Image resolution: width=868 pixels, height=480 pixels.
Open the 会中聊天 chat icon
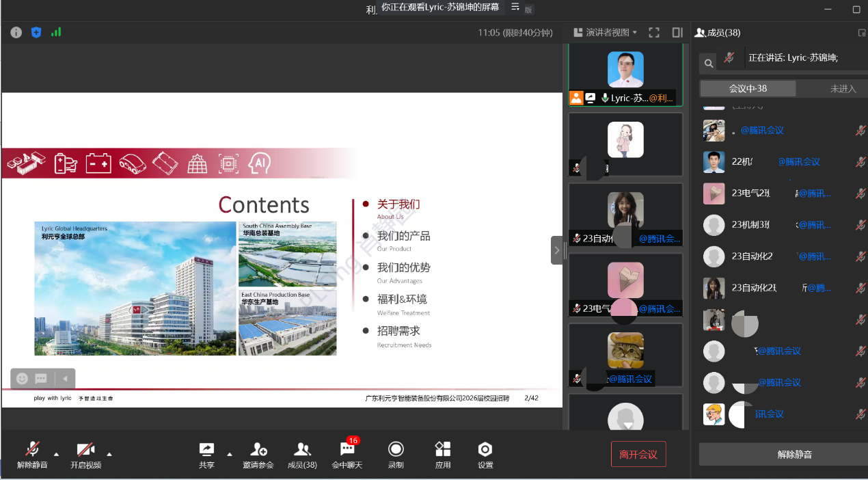347,455
